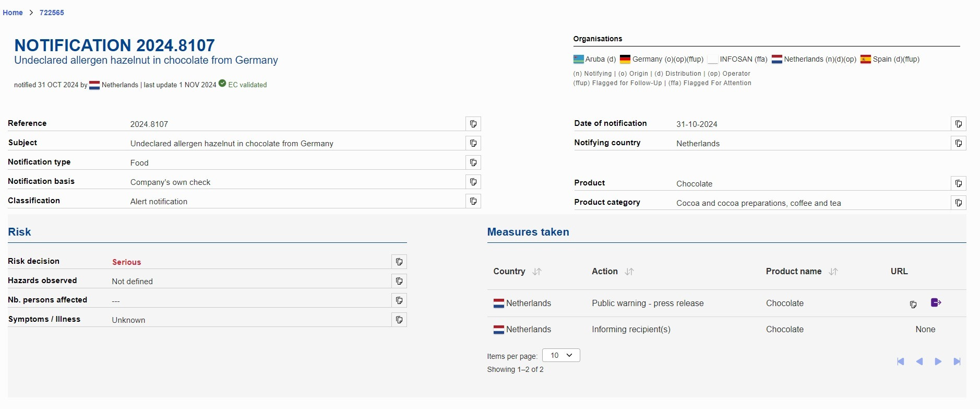Sort measures table by Country
980x409 pixels.
coord(537,272)
